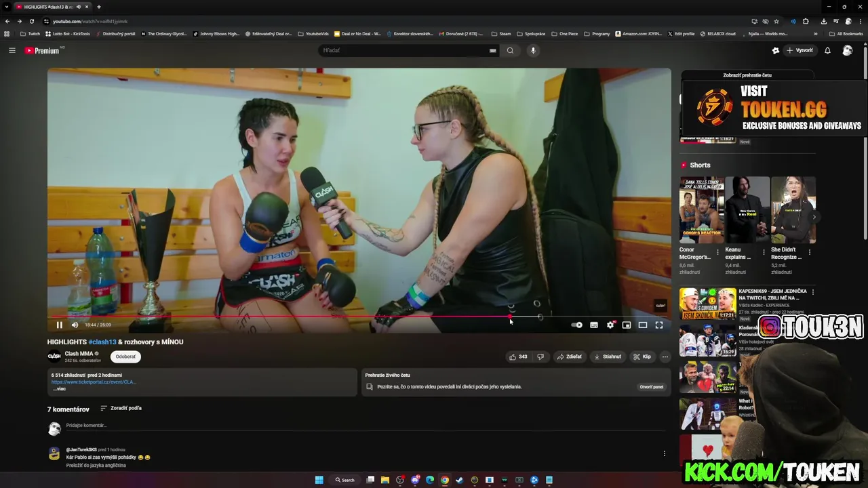Open options for Conor McGregor short

coord(718,252)
